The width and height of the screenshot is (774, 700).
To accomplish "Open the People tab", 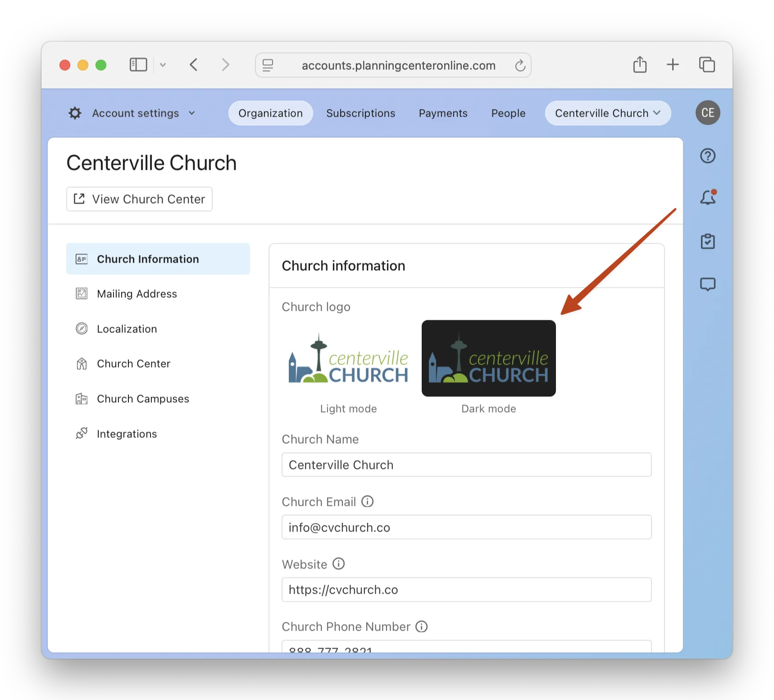I will pyautogui.click(x=508, y=113).
